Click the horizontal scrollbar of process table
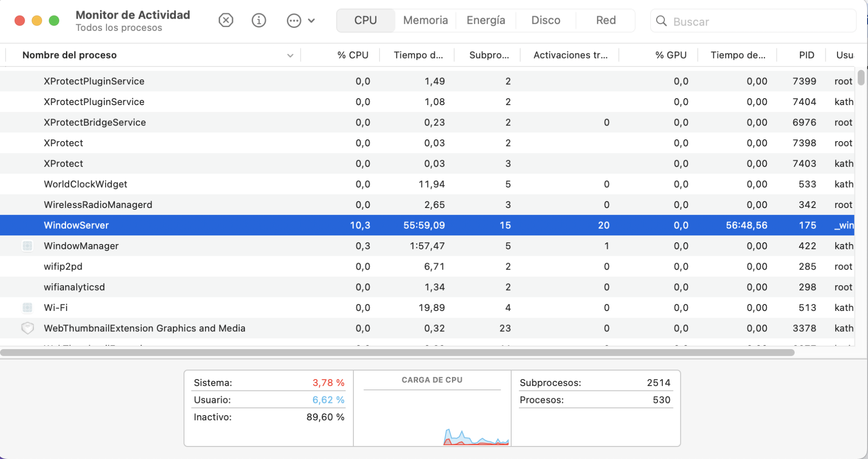 point(397,353)
